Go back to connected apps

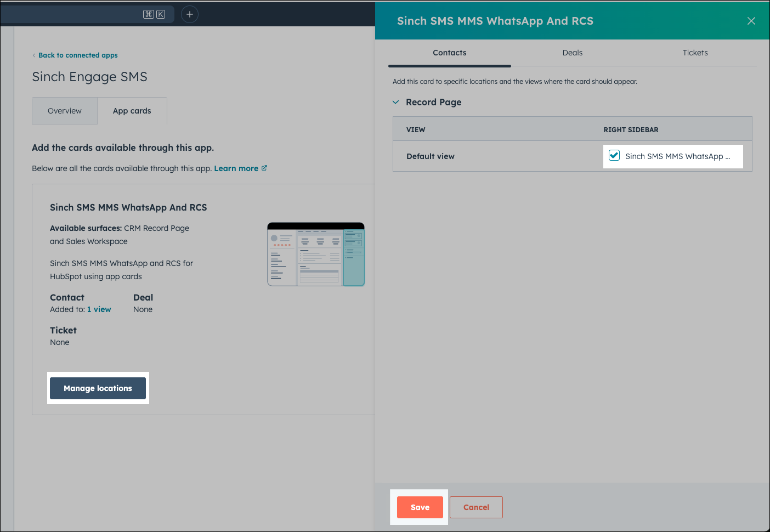(x=78, y=55)
